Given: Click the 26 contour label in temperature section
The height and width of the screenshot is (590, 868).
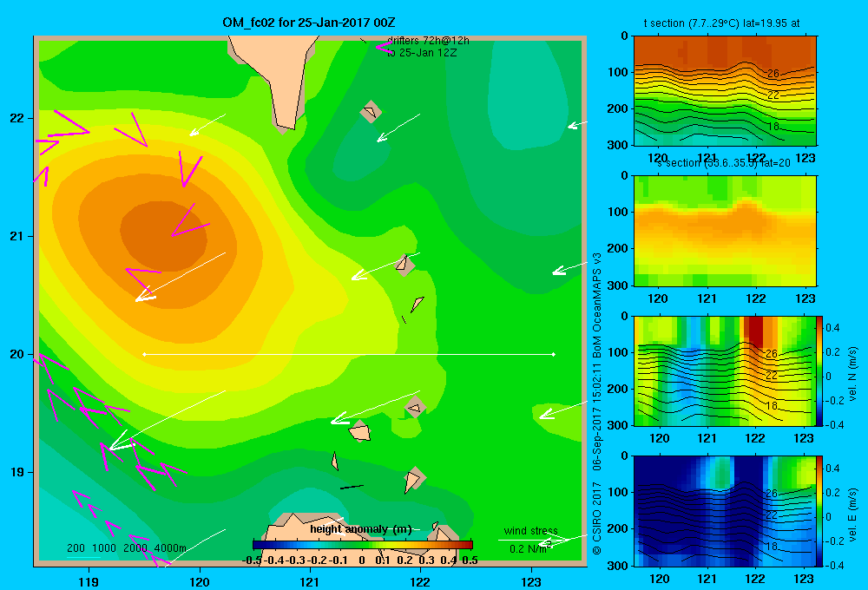Looking at the screenshot, I should (x=773, y=73).
